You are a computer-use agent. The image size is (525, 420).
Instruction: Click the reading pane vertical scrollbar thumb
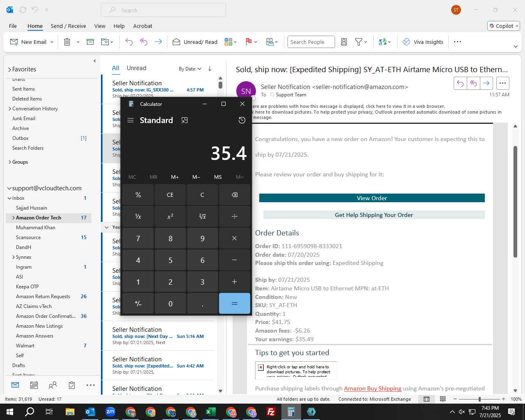point(515,202)
